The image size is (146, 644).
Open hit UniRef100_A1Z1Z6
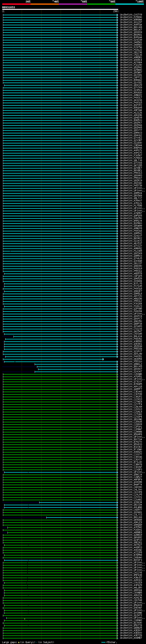click(x=131, y=113)
